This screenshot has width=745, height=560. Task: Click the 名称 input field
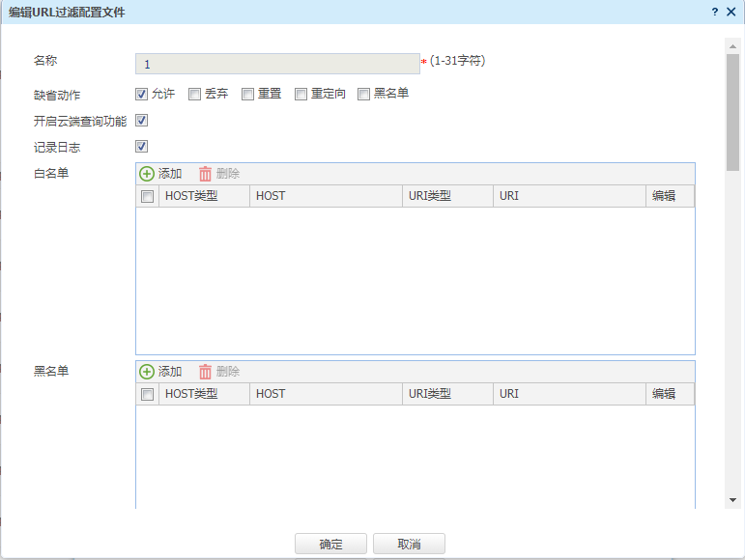pos(277,64)
